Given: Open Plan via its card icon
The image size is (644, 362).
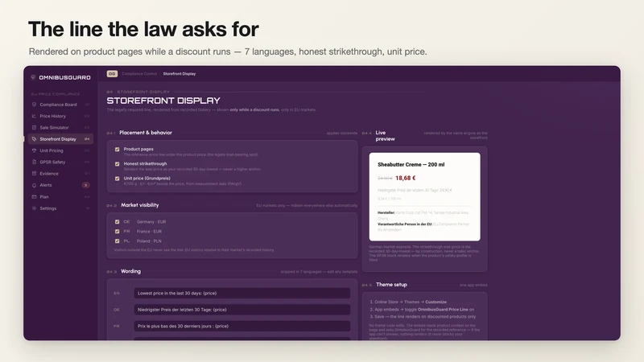Looking at the screenshot, I should (34, 196).
